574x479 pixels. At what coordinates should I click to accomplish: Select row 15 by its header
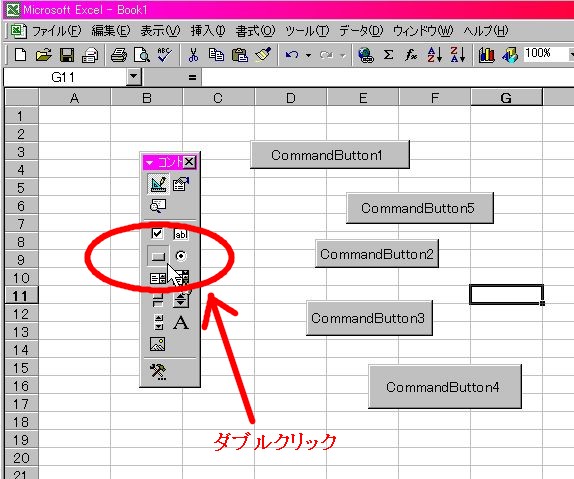21,368
